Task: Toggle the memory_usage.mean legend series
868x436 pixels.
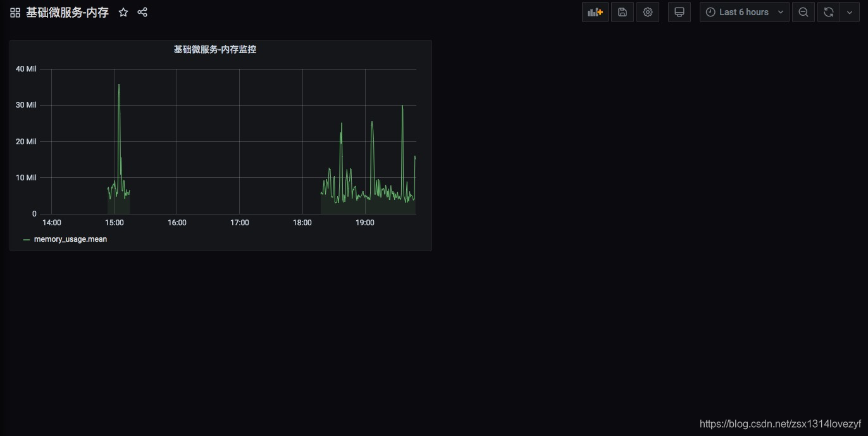Action: pyautogui.click(x=70, y=239)
